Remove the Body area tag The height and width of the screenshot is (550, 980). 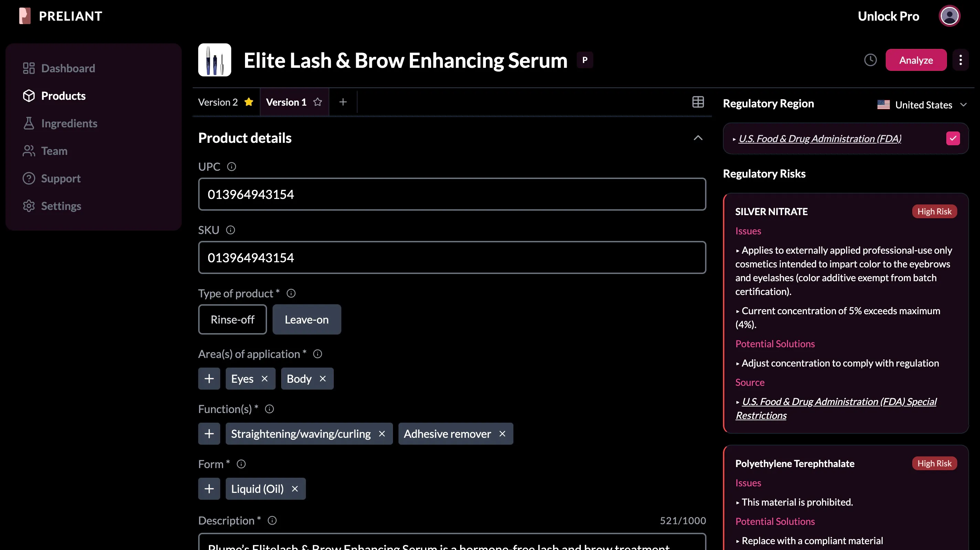tap(323, 379)
